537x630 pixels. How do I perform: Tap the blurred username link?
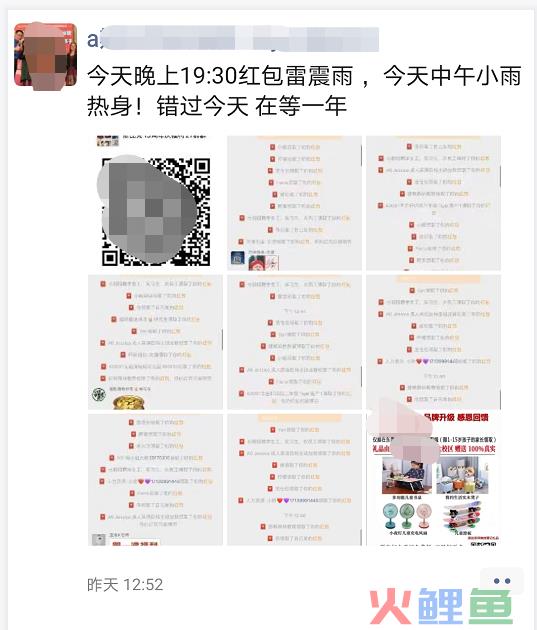(x=233, y=39)
